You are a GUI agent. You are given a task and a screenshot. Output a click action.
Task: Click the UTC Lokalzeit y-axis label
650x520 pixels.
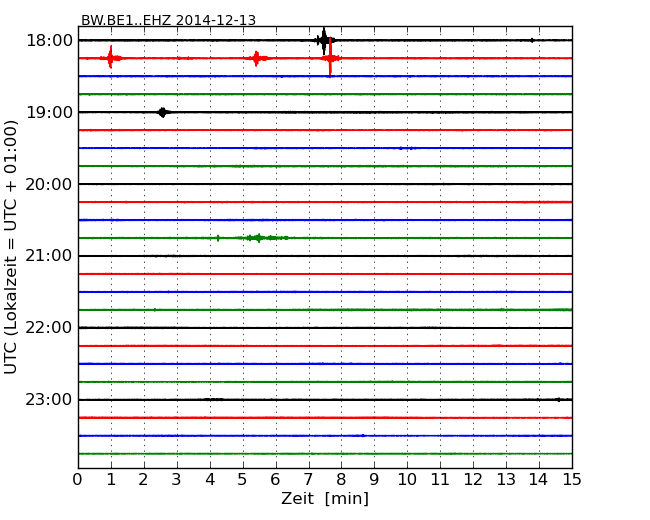tap(10, 247)
